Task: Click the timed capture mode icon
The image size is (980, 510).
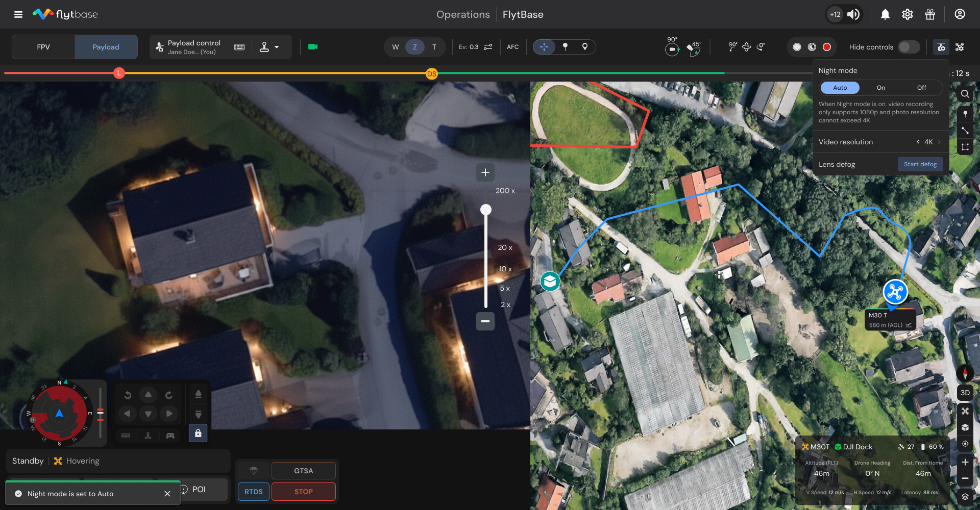Action: click(x=812, y=47)
